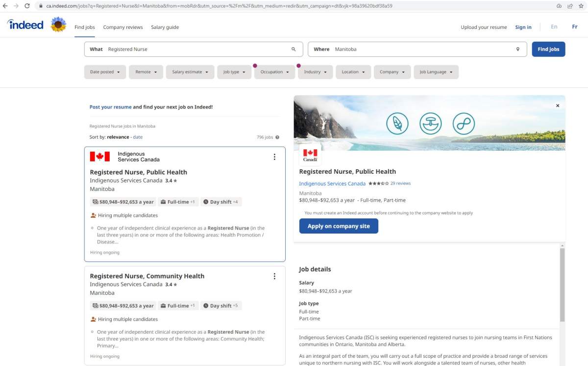This screenshot has width=588, height=366.
Task: Expand the Remote filter dropdown
Action: coord(146,72)
